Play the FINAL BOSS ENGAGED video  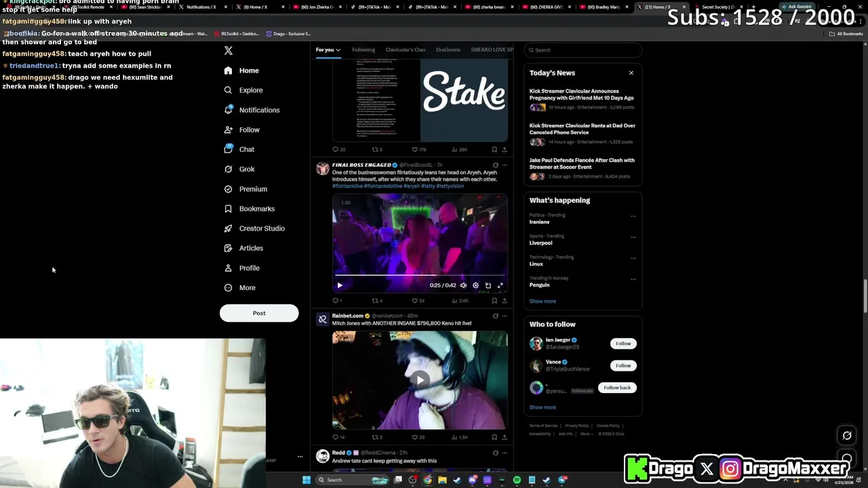[340, 285]
